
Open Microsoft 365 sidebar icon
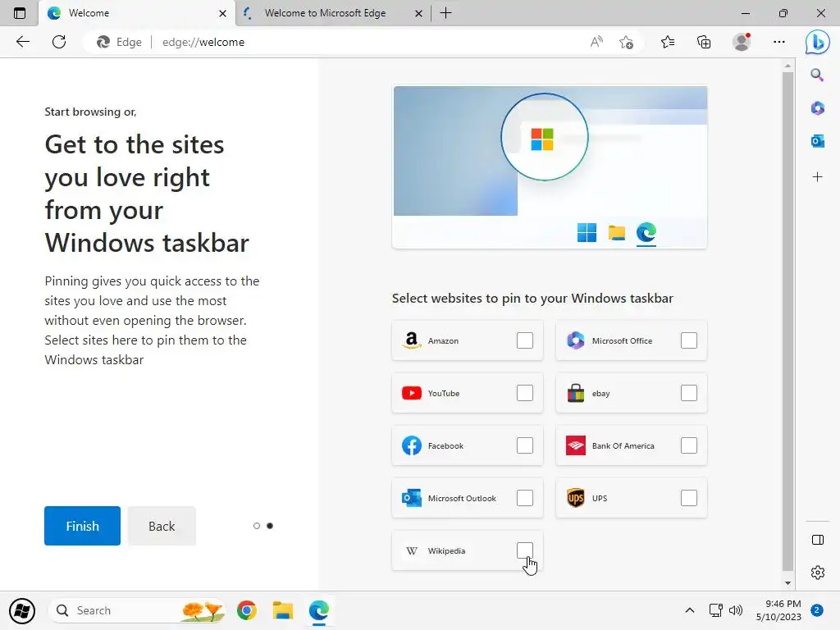tap(817, 108)
